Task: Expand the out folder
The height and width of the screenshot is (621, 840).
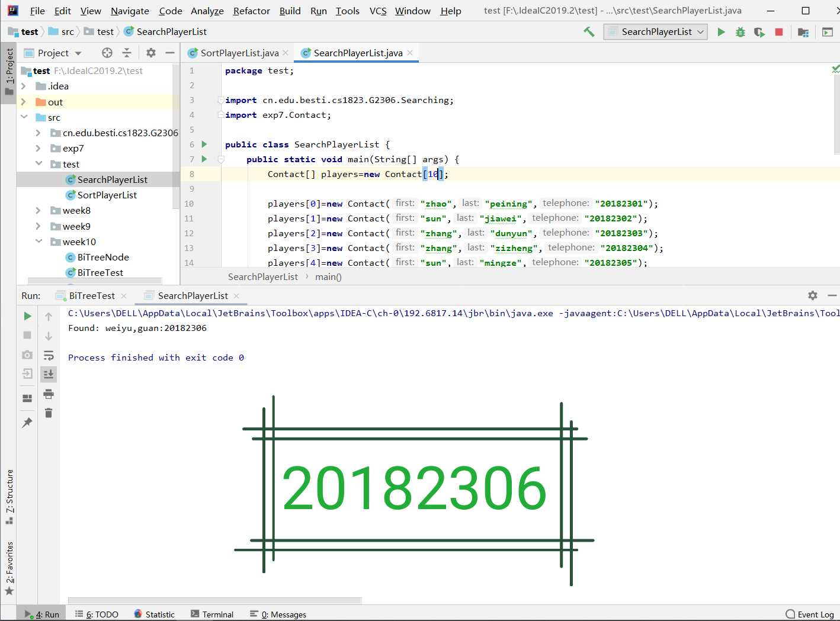Action: (24, 102)
